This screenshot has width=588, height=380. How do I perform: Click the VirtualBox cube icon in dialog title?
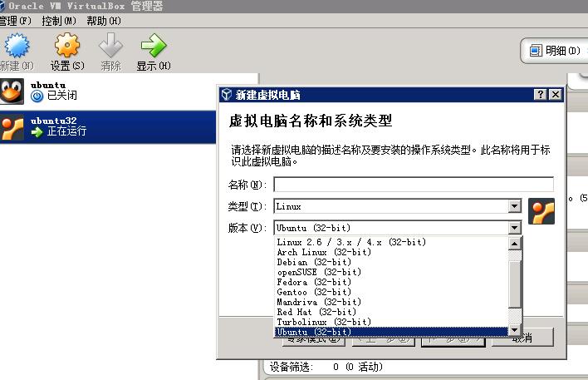[x=227, y=95]
